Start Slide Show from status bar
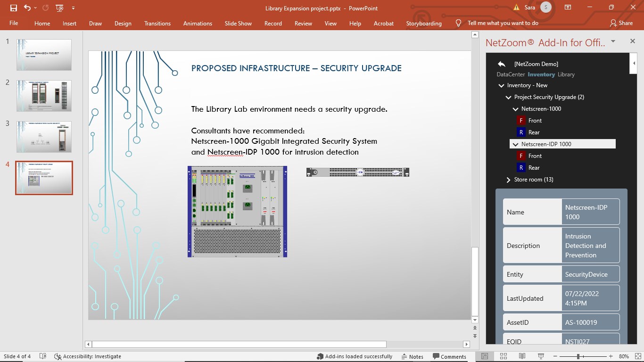Image resolution: width=644 pixels, height=362 pixels. coord(541,356)
